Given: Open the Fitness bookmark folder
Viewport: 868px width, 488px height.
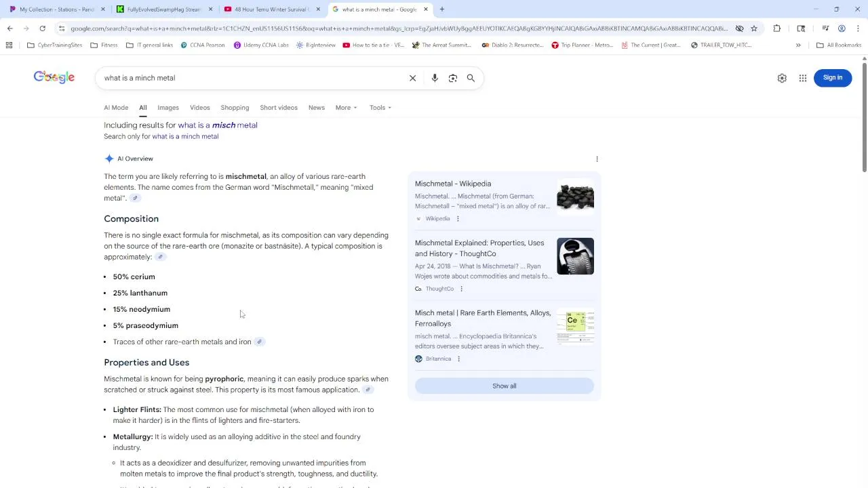Looking at the screenshot, I should pos(104,45).
